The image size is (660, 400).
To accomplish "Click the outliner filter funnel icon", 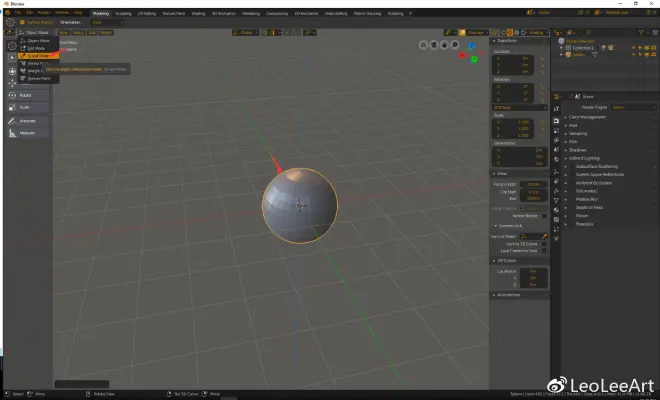I will [x=641, y=32].
